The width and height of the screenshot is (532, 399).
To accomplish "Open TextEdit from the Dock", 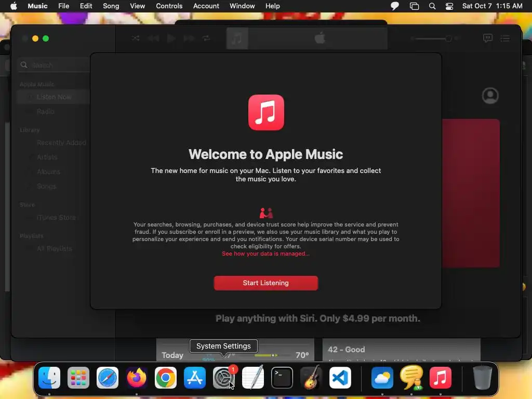I will point(253,378).
